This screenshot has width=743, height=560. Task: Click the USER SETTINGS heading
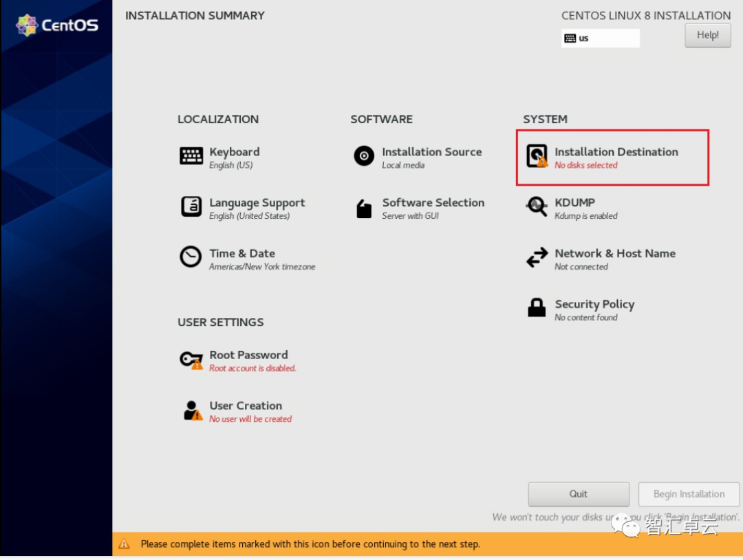tap(220, 322)
